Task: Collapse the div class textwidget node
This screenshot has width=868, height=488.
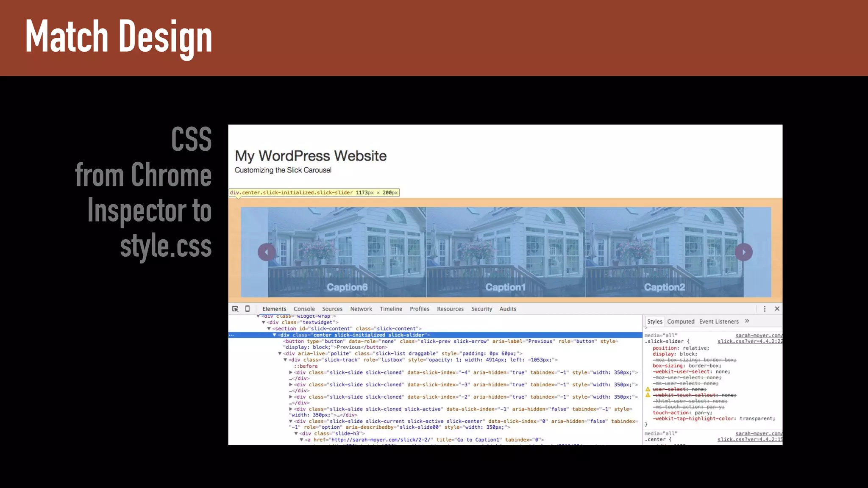Action: [x=264, y=322]
